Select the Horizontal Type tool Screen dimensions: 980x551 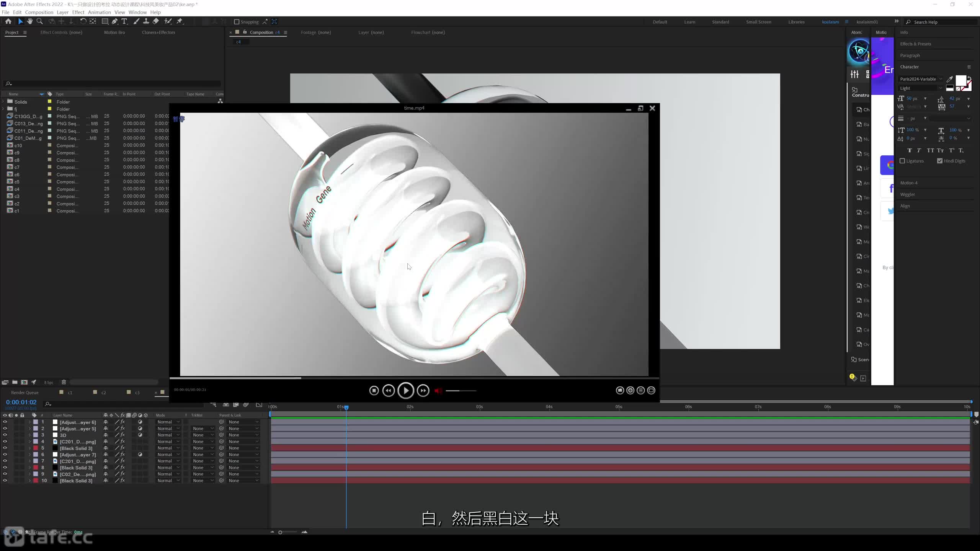tap(124, 21)
